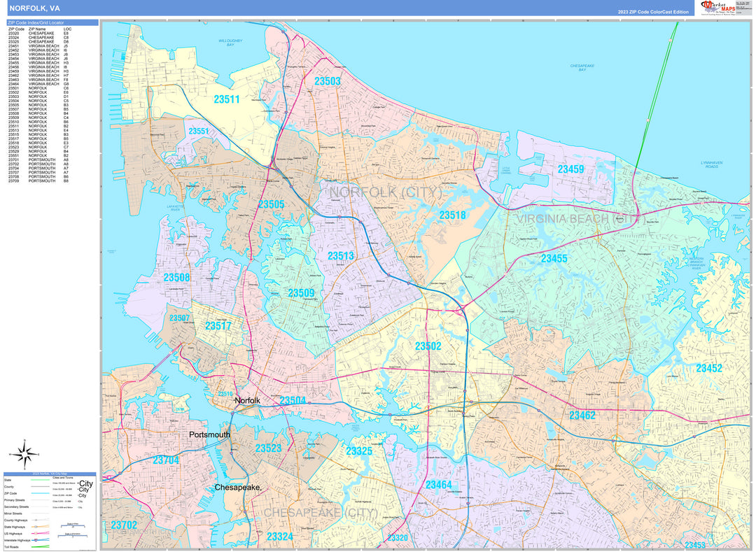The image size is (756, 552).
Task: Select the 23502 ZIP code area label
Action: [x=428, y=346]
